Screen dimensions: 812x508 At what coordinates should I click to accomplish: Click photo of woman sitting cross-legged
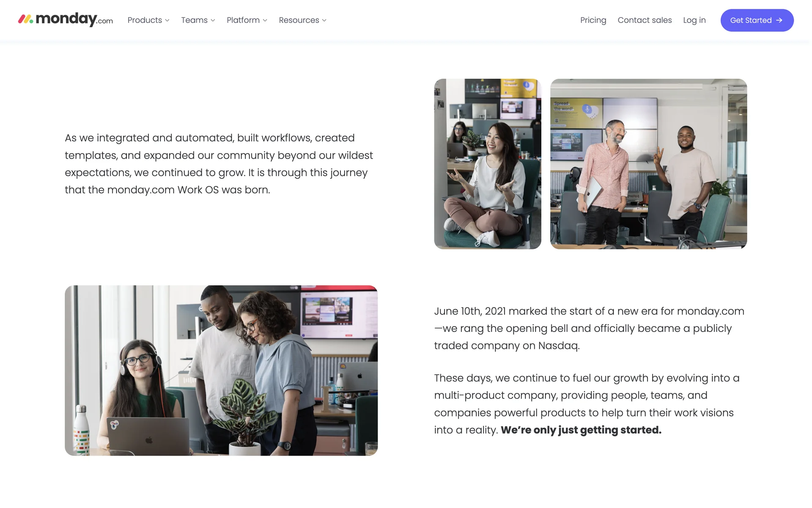487,164
